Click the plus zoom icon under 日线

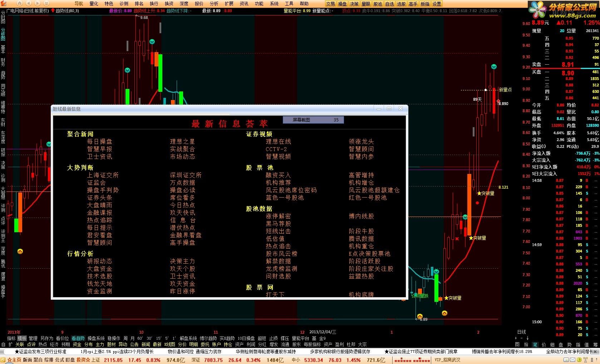[x=516, y=338]
